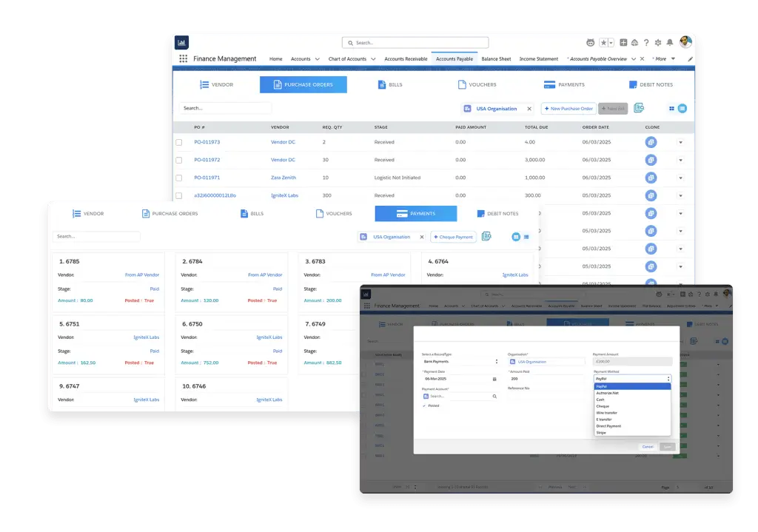This screenshot has height=532, width=758.
Task: Open the notifications bell
Action: pos(670,42)
